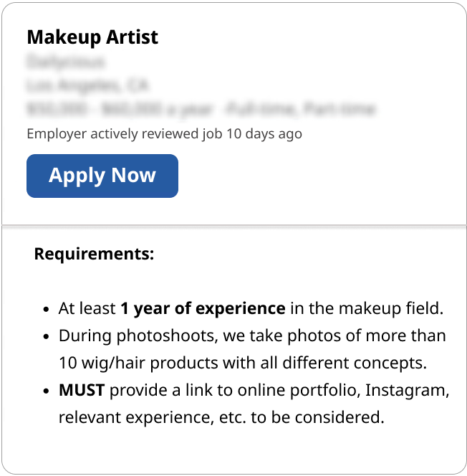Click the blurred location line
The height and width of the screenshot is (476, 467).
click(87, 85)
